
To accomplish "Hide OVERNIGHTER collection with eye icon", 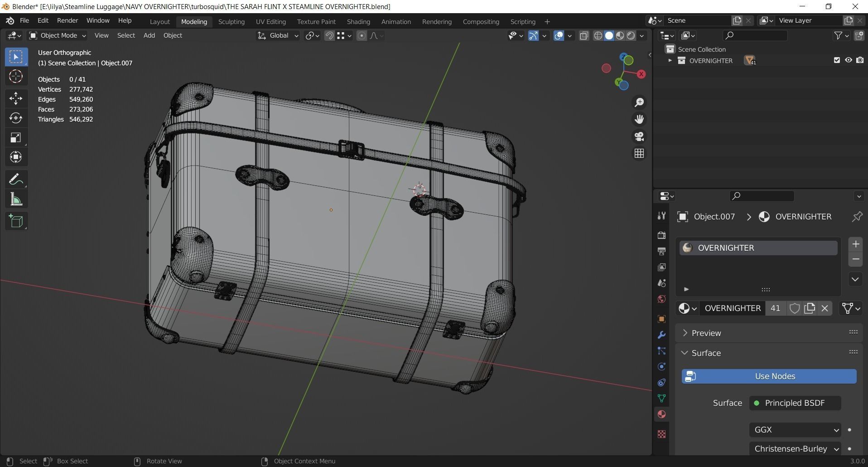I will click(x=848, y=60).
